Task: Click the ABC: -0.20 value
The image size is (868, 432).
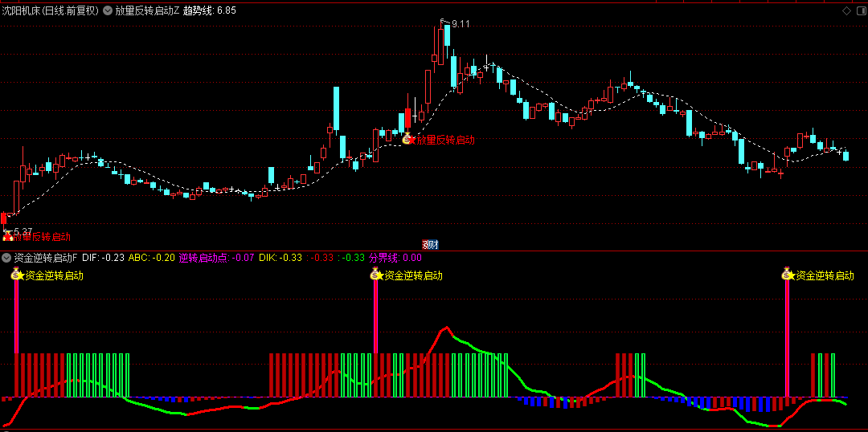Action: point(152,257)
